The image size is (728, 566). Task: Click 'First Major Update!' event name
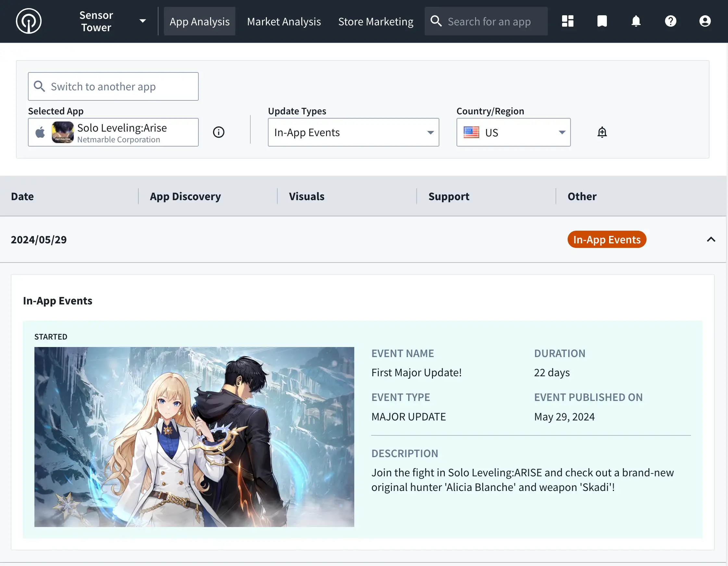pos(416,373)
